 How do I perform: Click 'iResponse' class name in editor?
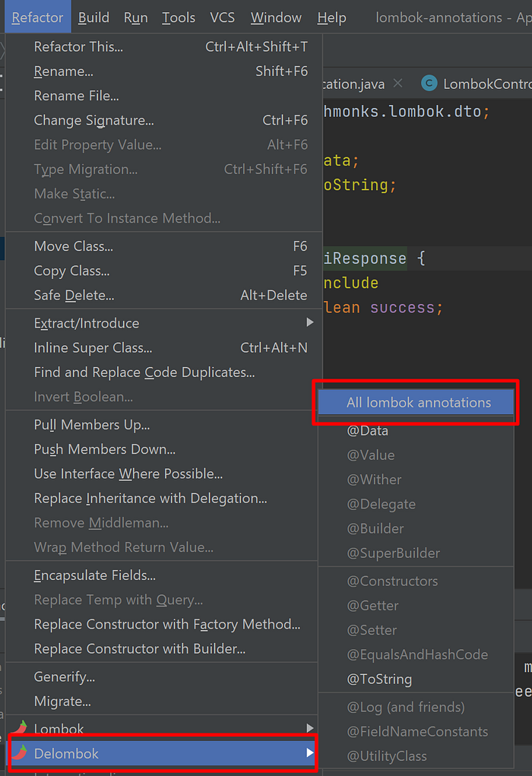366,258
